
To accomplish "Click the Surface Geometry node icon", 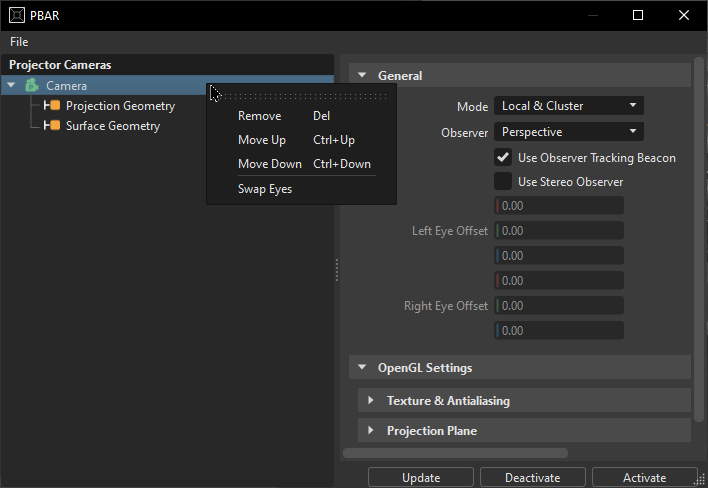I will click(52, 125).
